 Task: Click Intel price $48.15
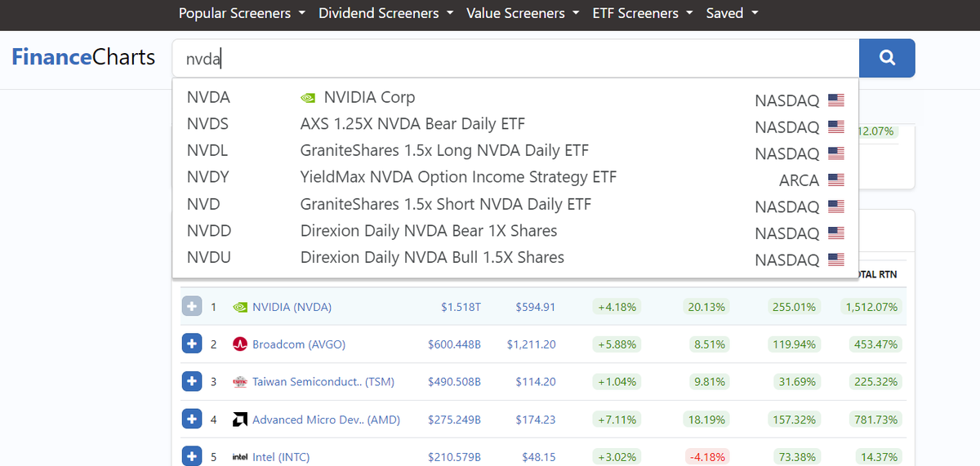(x=539, y=457)
